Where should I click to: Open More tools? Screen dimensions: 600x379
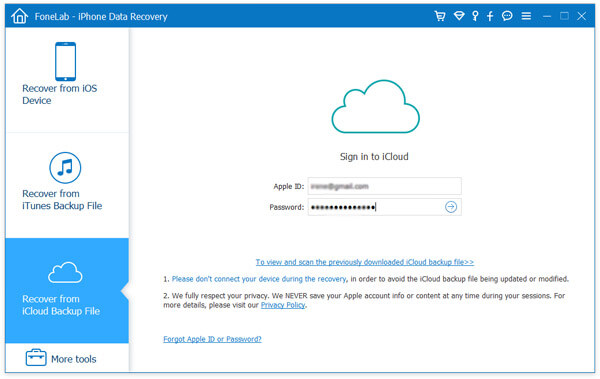tap(73, 359)
